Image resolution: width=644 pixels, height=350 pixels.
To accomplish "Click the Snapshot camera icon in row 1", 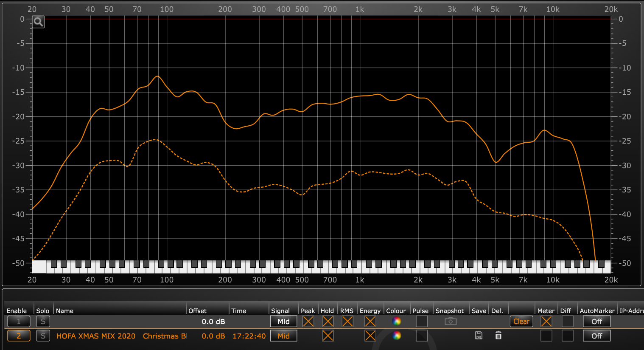I will [451, 322].
